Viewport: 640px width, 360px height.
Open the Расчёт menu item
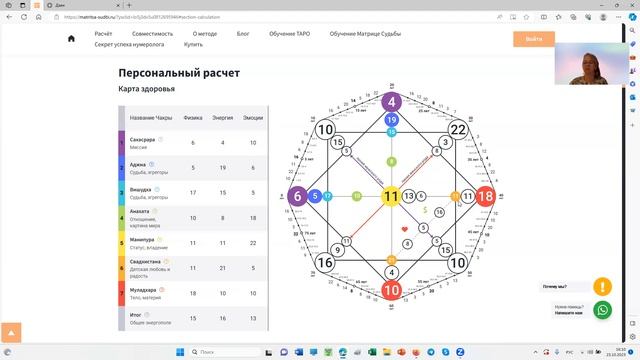coord(103,34)
